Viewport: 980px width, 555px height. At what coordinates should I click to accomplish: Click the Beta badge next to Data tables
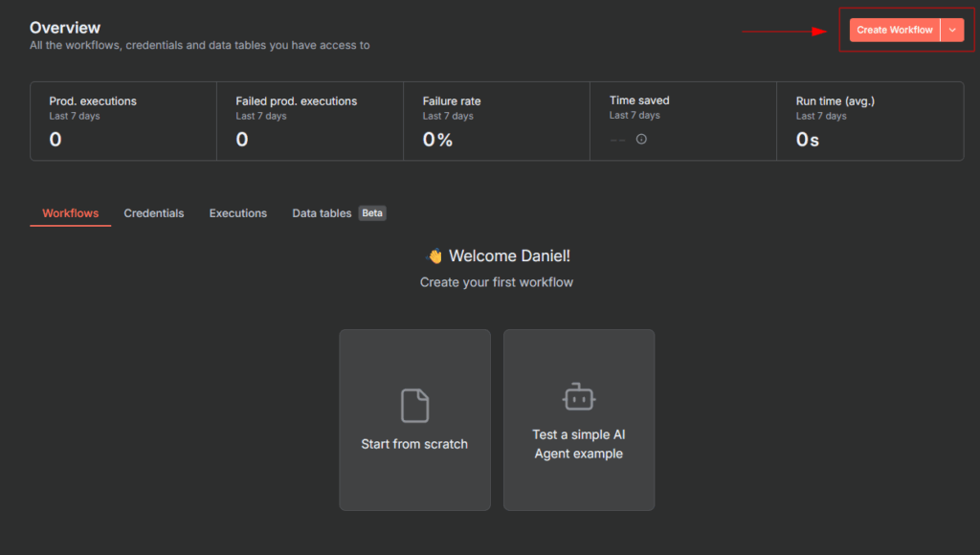pos(372,213)
